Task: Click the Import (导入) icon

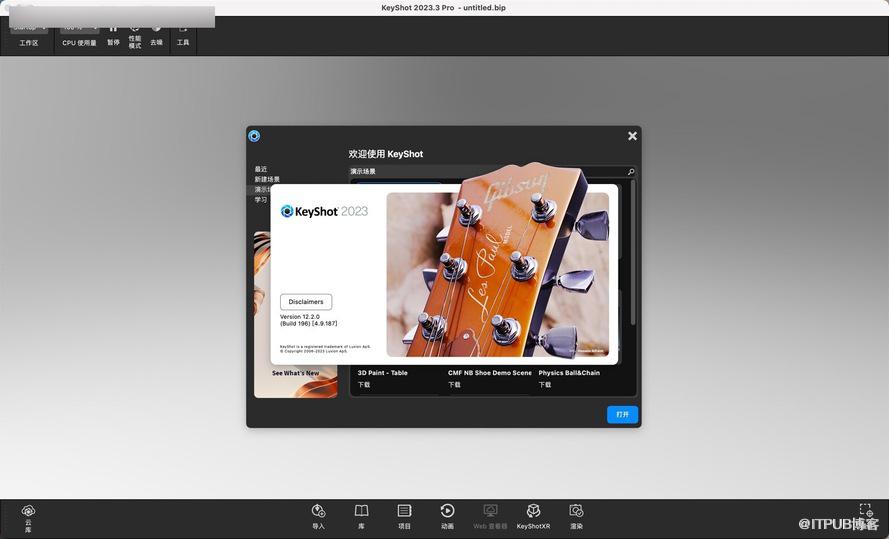Action: 318,512
